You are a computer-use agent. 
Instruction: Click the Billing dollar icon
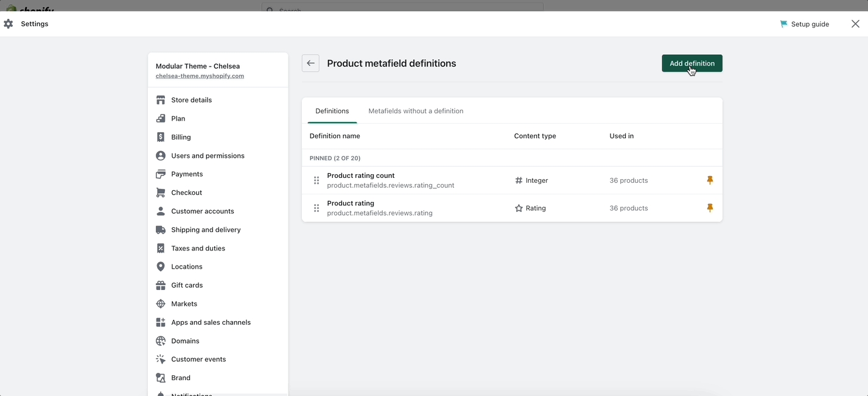161,137
